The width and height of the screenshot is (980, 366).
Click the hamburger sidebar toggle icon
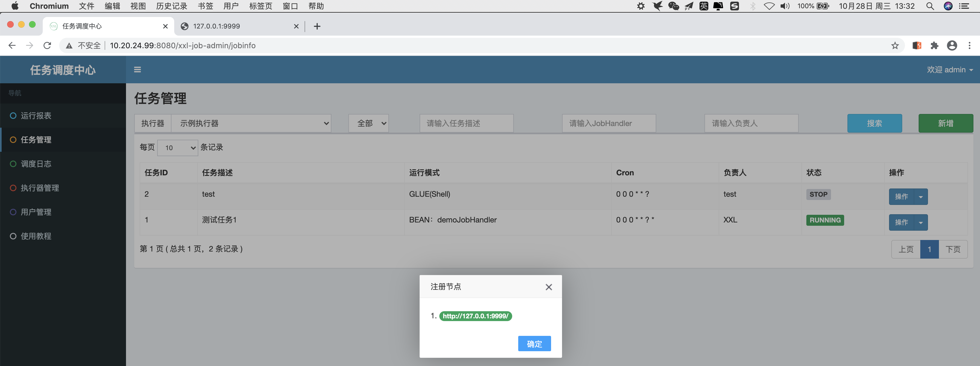(137, 70)
